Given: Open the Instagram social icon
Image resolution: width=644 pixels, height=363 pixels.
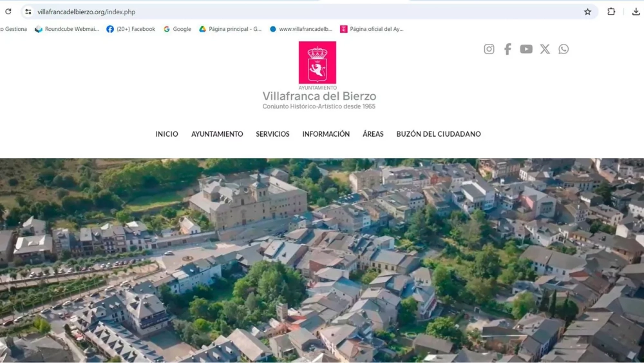Looking at the screenshot, I should (489, 49).
